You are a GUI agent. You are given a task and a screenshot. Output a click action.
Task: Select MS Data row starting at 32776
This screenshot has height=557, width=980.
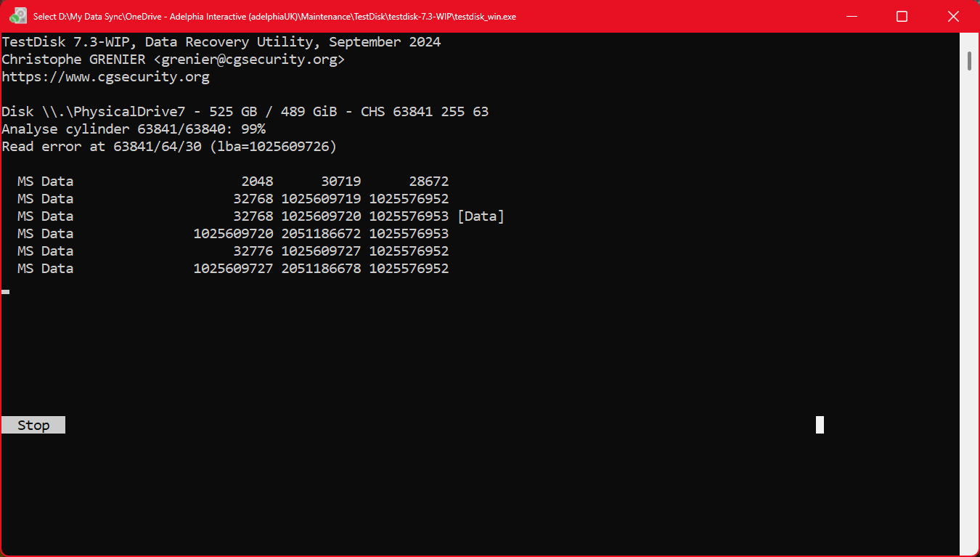[233, 251]
